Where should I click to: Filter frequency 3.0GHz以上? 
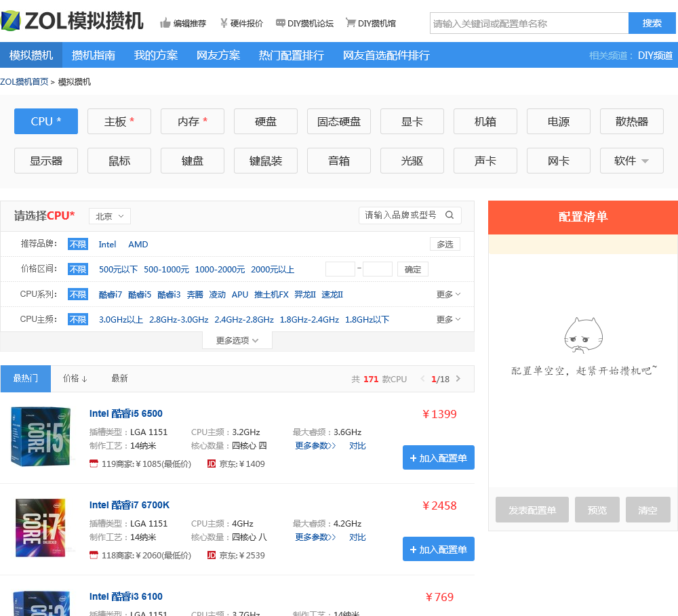tap(121, 319)
